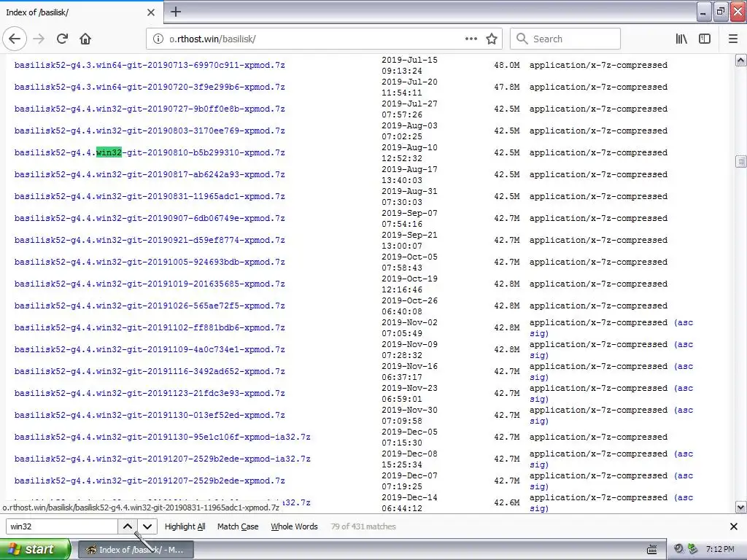Screen dimensions: 747x560
Task: Open asc link in 2019-Nov-30 row
Action: (x=685, y=411)
